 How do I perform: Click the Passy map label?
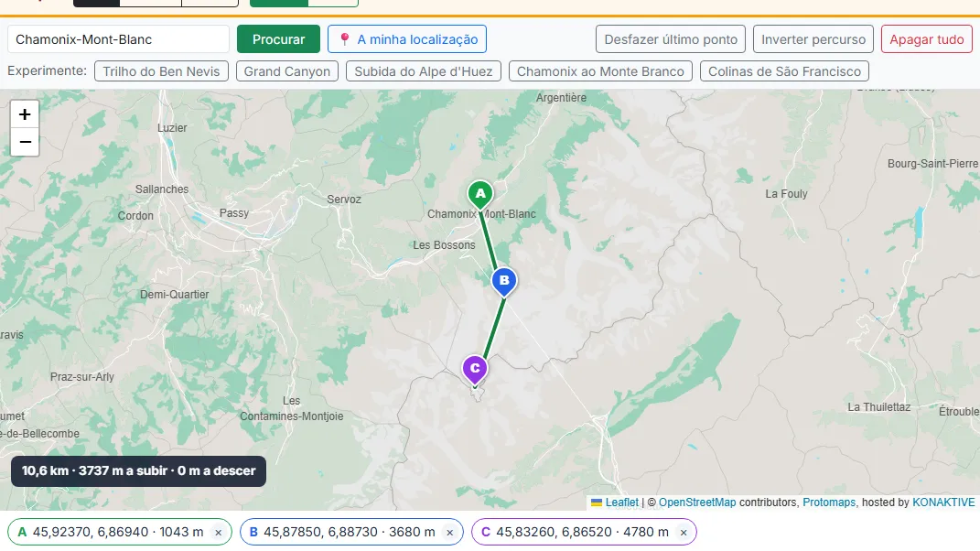(234, 213)
